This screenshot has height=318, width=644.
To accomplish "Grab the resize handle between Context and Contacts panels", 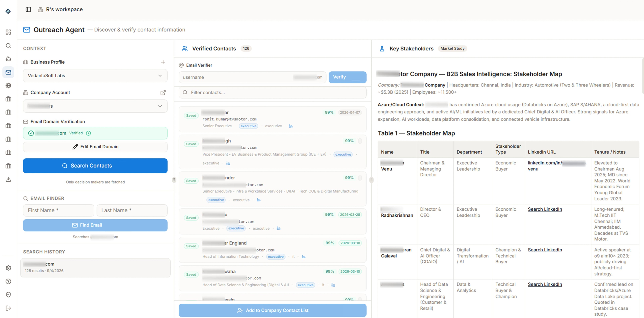I will click(174, 180).
